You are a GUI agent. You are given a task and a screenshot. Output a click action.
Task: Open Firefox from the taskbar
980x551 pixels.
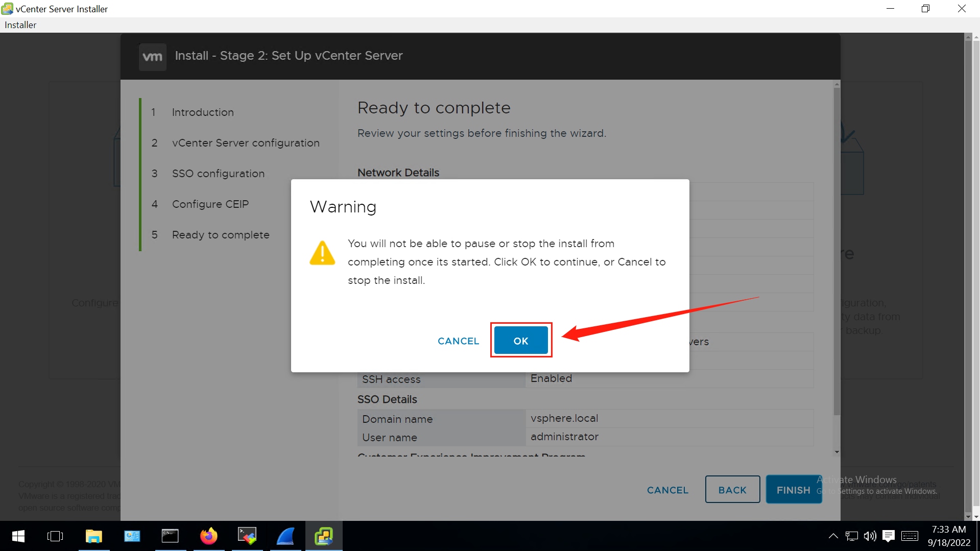(x=208, y=536)
